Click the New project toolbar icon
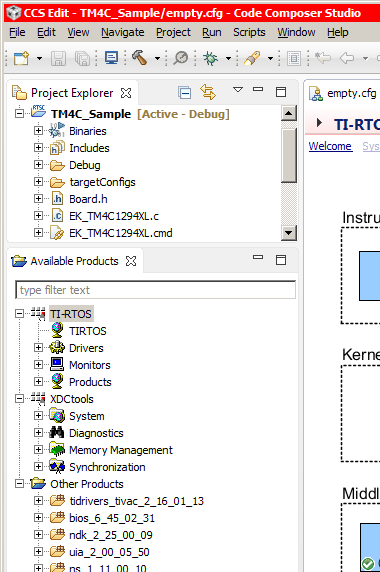The width and height of the screenshot is (380, 572). coord(21,58)
